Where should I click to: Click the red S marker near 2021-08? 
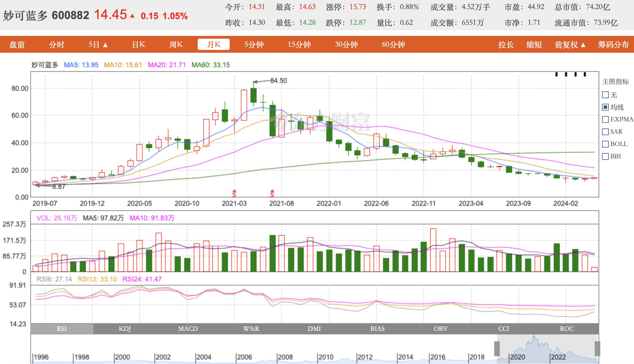point(272,193)
